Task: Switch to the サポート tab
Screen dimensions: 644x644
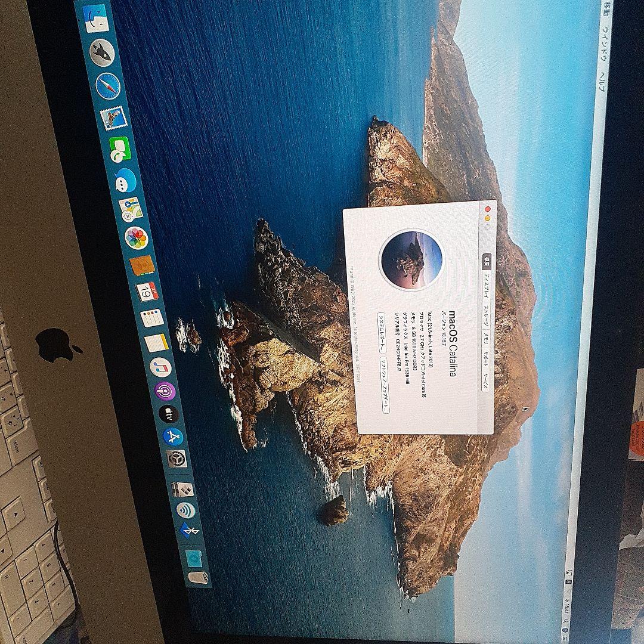Action: [485, 360]
